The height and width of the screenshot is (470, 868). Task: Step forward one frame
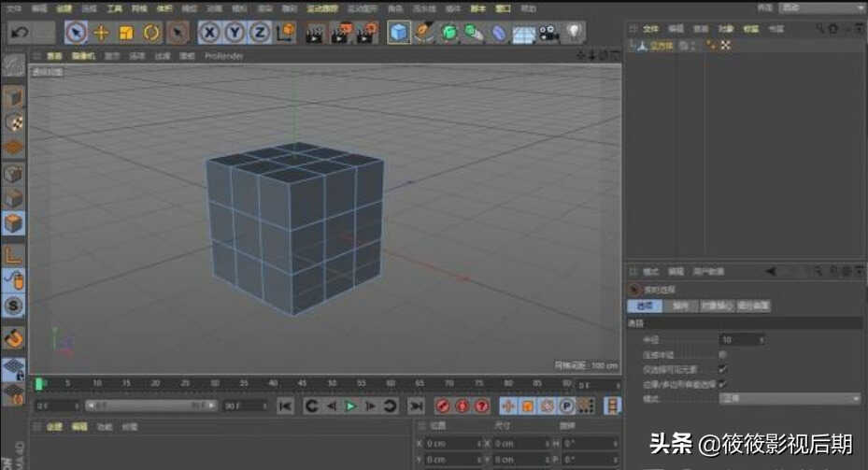point(370,406)
